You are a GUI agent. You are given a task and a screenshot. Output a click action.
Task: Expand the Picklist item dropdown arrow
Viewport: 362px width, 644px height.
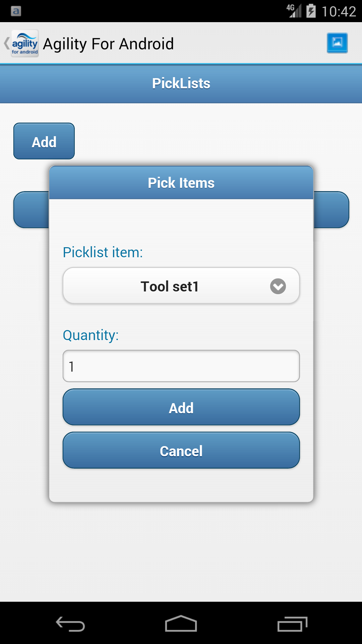click(x=278, y=286)
